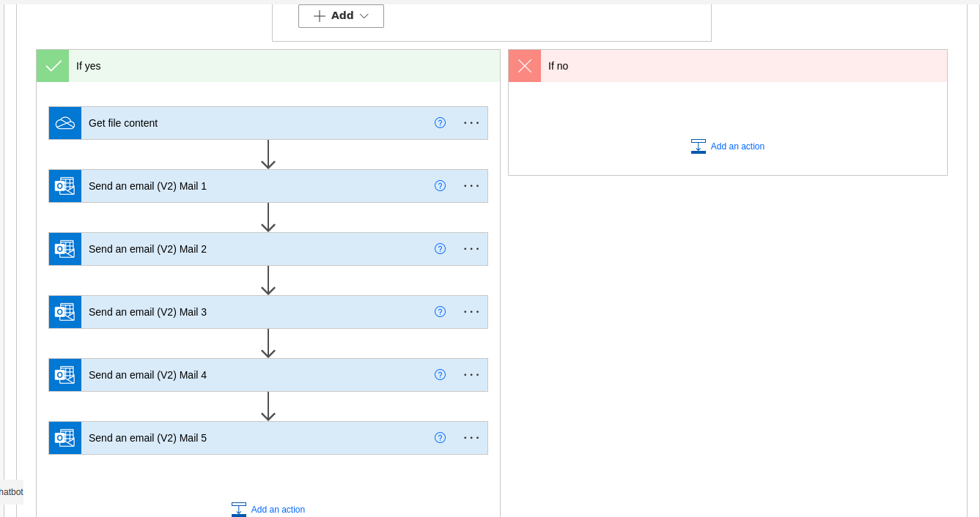Click the add-action icon in If yes branch
This screenshot has height=517, width=980.
click(239, 510)
